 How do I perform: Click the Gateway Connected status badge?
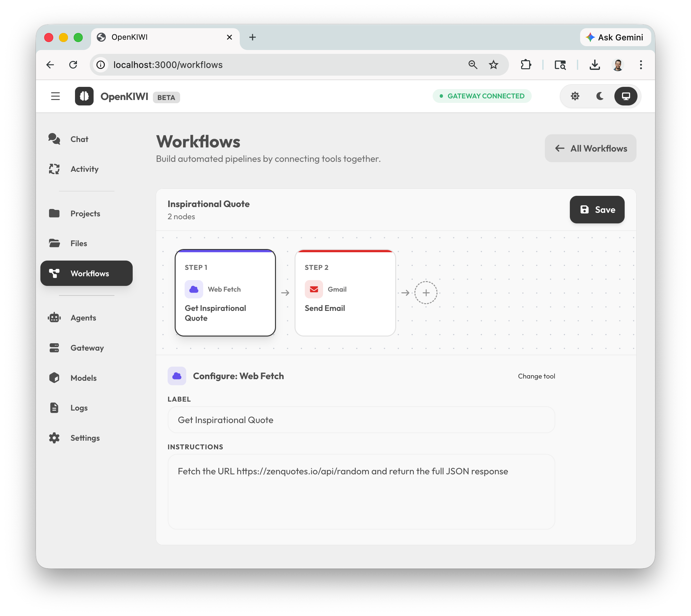(x=482, y=96)
